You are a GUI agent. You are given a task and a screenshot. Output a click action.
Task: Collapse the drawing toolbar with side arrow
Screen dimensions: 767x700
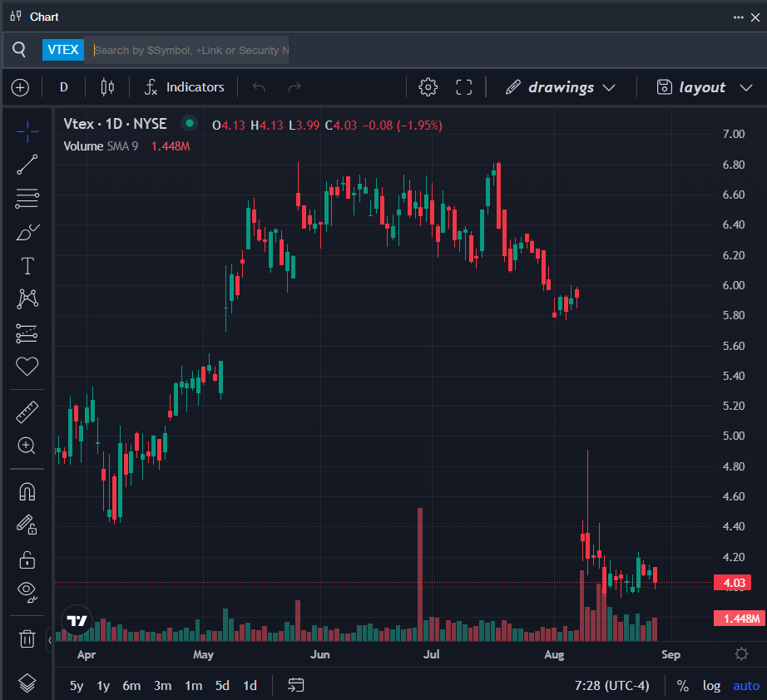coord(50,640)
